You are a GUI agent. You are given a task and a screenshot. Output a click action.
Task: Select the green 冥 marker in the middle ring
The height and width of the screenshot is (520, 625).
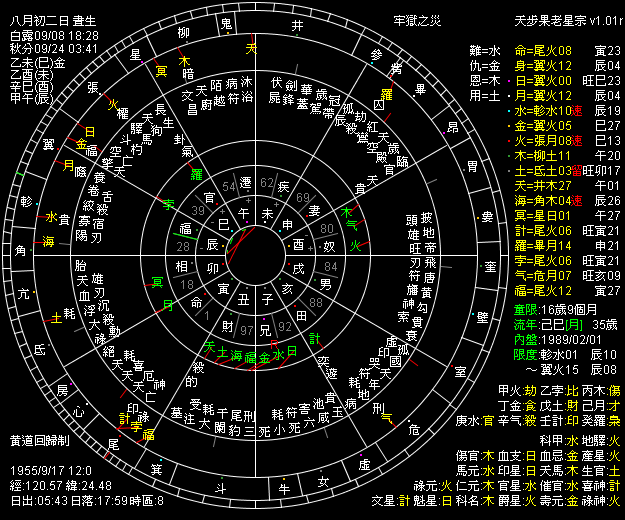click(x=157, y=283)
